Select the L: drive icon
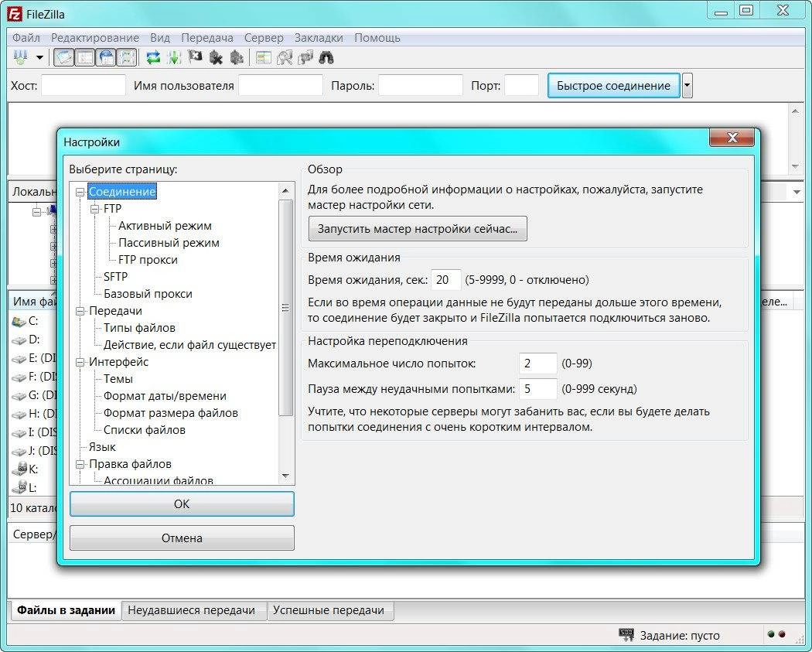The image size is (812, 652). coord(19,487)
